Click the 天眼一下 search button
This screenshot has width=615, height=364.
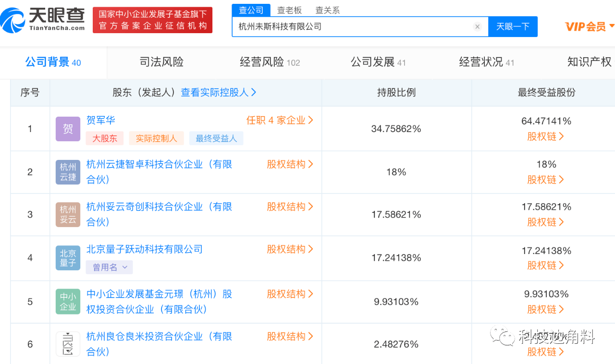pyautogui.click(x=513, y=26)
